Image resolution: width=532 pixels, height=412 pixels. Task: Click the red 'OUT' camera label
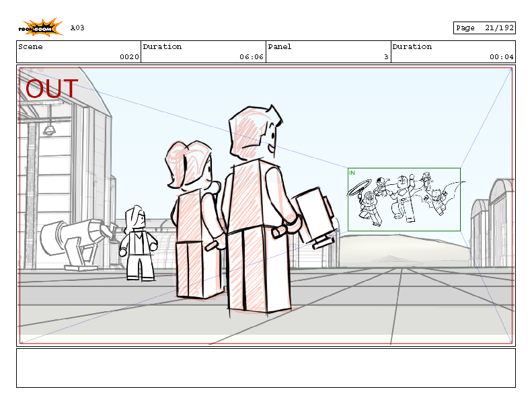[x=52, y=89]
